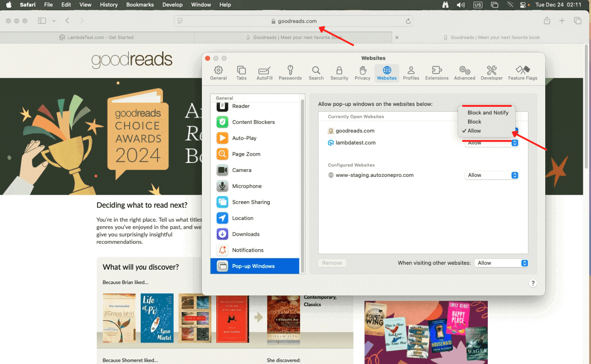
Task: Open the Extensions settings pane
Action: (x=436, y=73)
